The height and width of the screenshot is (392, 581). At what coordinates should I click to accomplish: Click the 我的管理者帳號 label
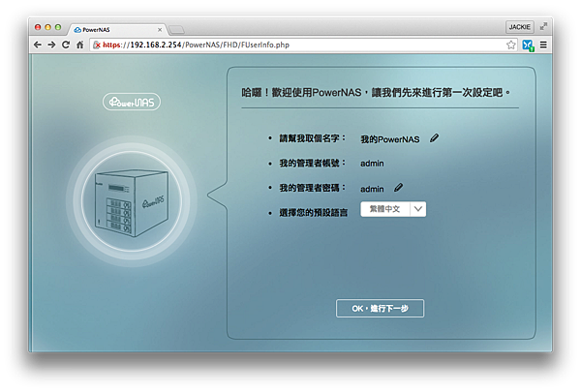pyautogui.click(x=313, y=163)
